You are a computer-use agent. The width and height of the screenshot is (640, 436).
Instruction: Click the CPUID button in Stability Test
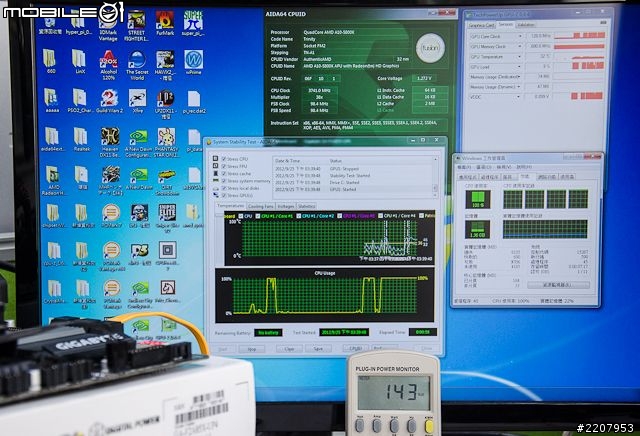pyautogui.click(x=355, y=349)
